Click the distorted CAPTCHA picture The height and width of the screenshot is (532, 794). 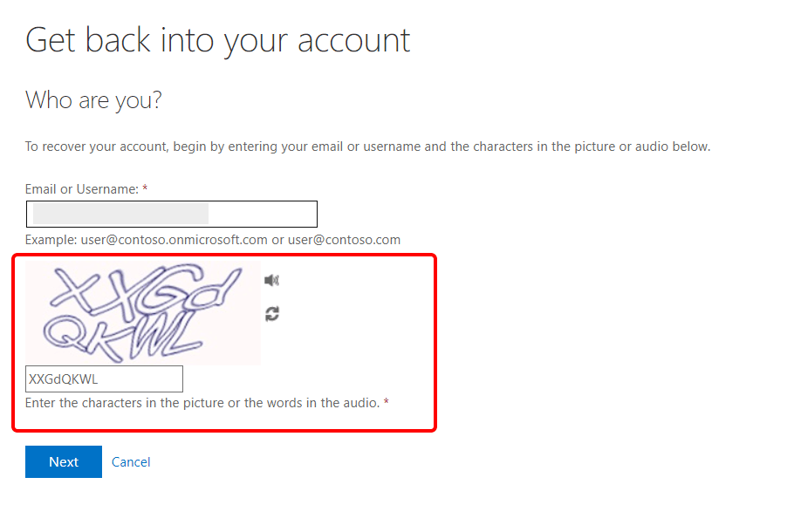coord(143,313)
